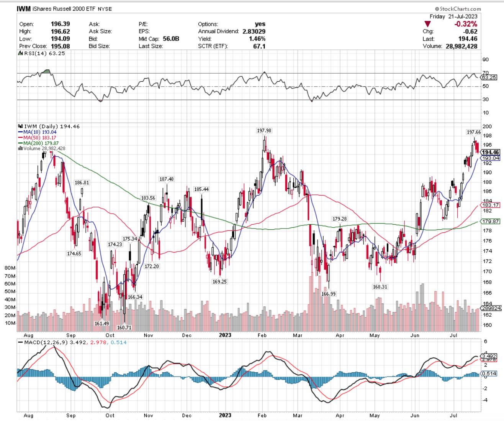504x421 pixels.
Task: Click the 169.25 low price annotation
Action: pos(219,281)
